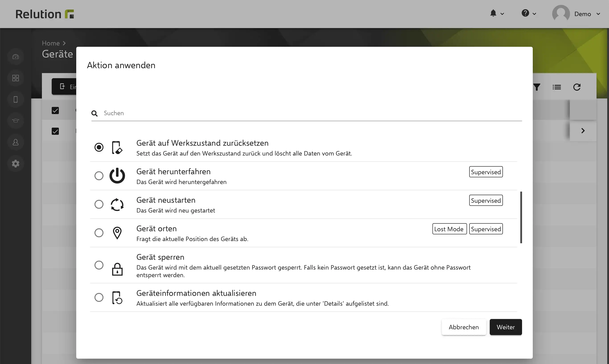The image size is (609, 364).
Task: Open the apps grid sidebar icon
Action: pos(15,78)
